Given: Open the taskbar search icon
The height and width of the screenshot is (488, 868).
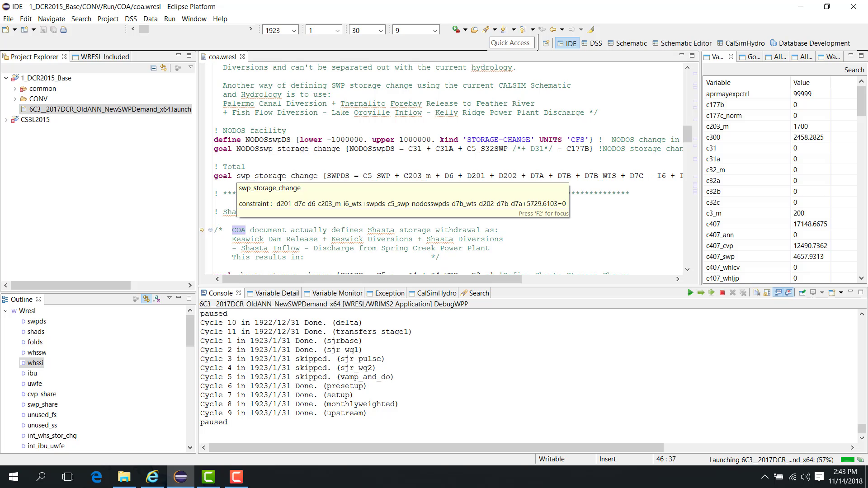Looking at the screenshot, I should [41, 477].
